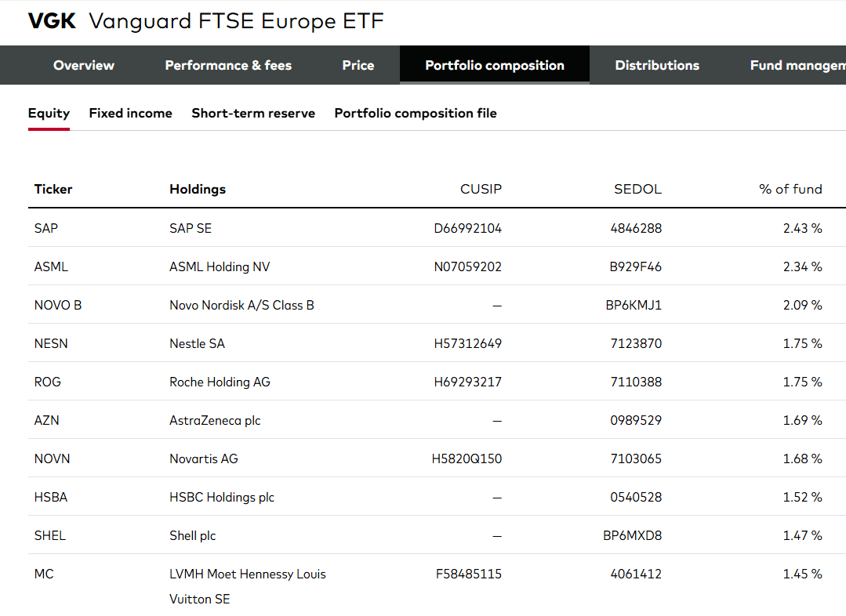Viewport: 846px width, 616px height.
Task: Click the % of fund column header
Action: pos(790,190)
